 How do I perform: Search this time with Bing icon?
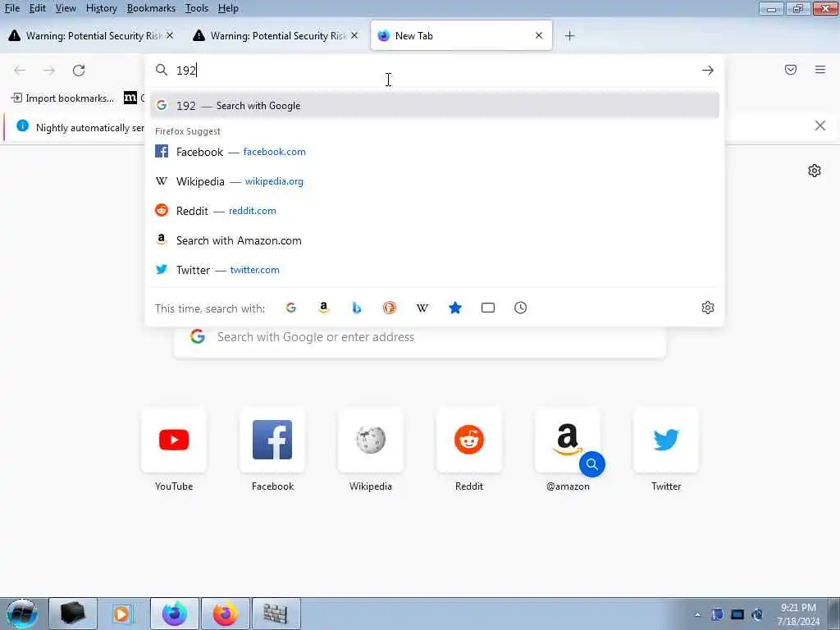pyautogui.click(x=357, y=308)
